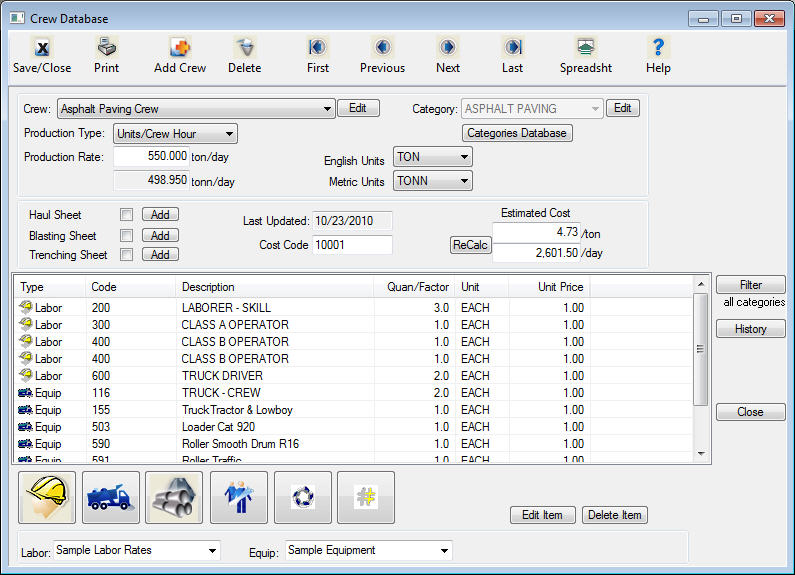
Task: Enable the Trenching Sheet checkbox
Action: click(126, 255)
